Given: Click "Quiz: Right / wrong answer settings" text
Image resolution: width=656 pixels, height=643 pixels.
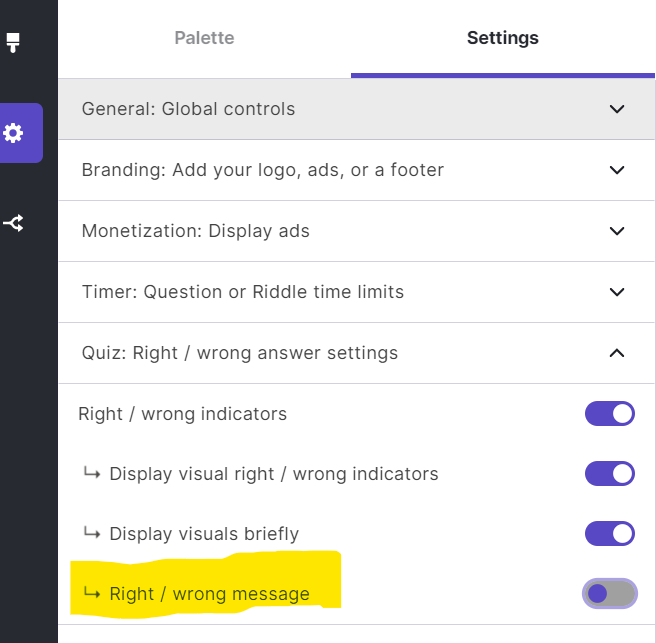Looking at the screenshot, I should (239, 353).
